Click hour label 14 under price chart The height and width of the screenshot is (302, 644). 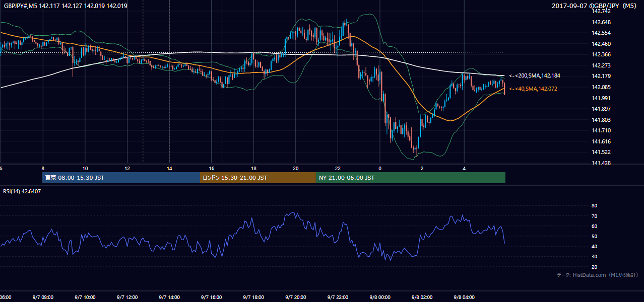click(x=169, y=168)
